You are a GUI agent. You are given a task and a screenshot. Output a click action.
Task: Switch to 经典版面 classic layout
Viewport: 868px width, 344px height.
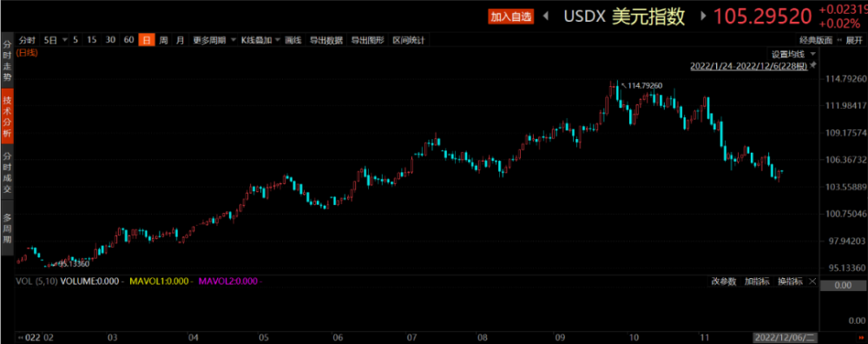coord(815,41)
